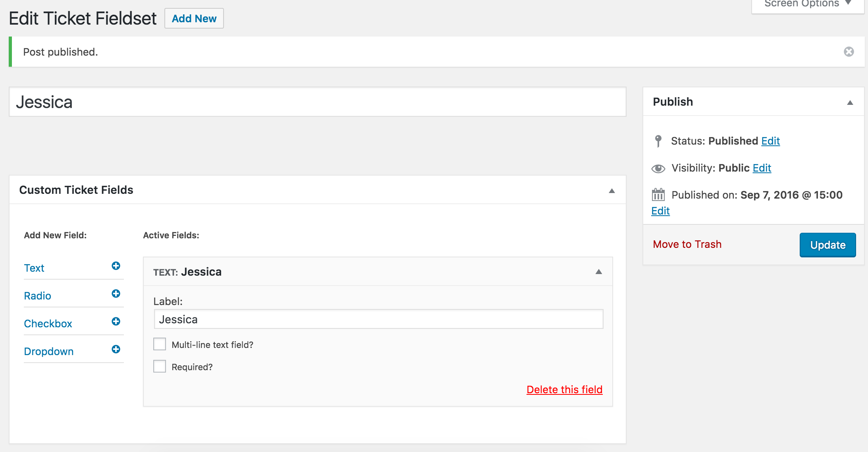The image size is (868, 452).
Task: Click plus icon next to Dropdown field
Action: pos(116,349)
